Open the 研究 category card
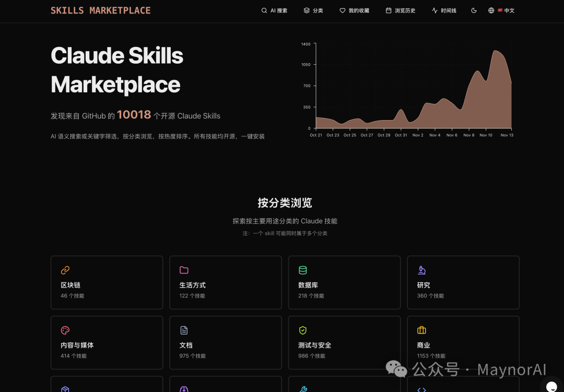This screenshot has height=392, width=564. pyautogui.click(x=463, y=282)
